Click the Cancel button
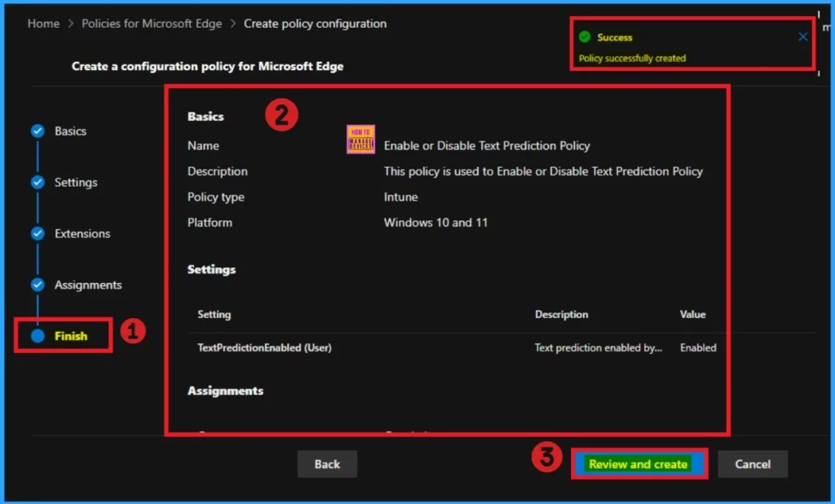This screenshot has height=504, width=835. tap(753, 464)
